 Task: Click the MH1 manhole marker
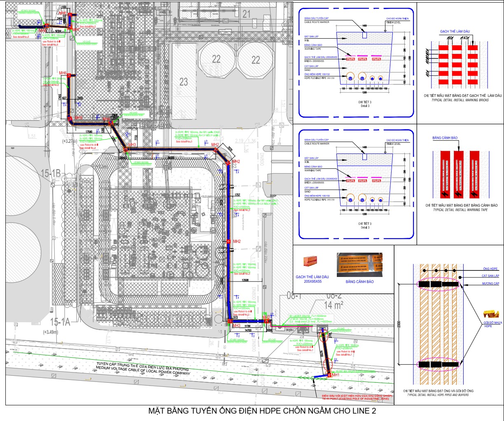(329, 375)
